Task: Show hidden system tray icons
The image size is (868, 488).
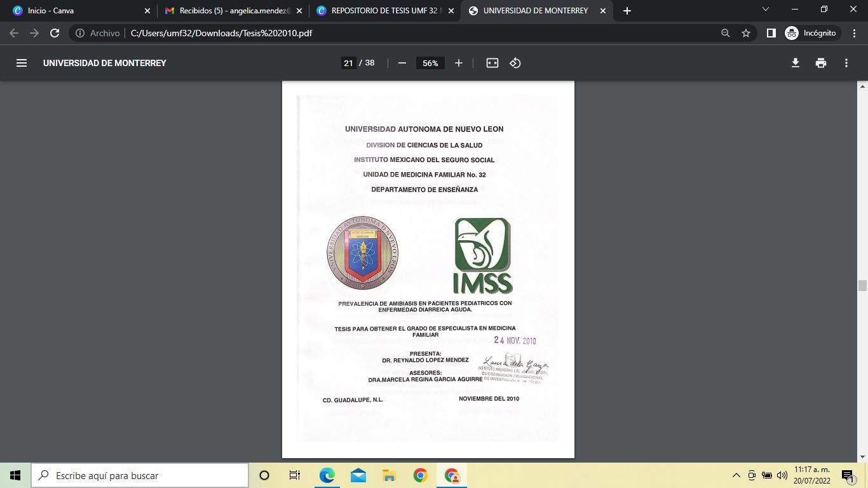Action: [736, 475]
